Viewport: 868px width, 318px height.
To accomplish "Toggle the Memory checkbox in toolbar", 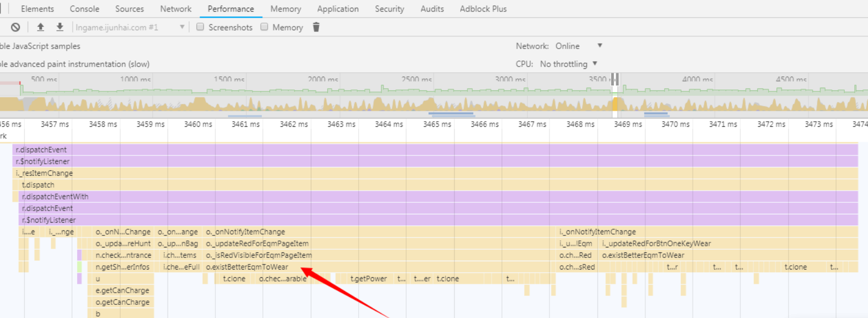I will tap(265, 27).
